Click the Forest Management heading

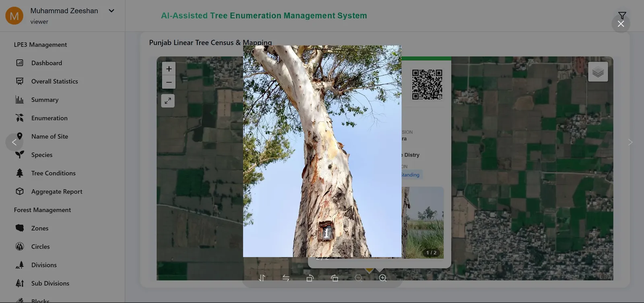click(x=42, y=210)
